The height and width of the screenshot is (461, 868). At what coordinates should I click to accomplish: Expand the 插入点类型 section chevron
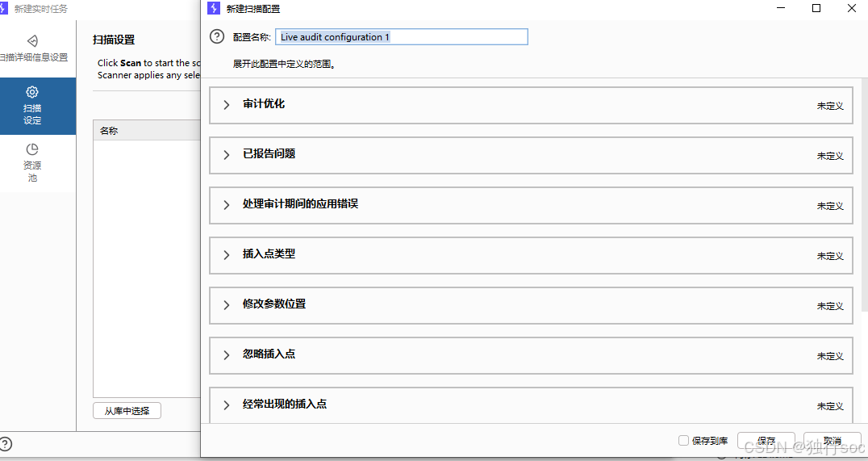click(227, 255)
